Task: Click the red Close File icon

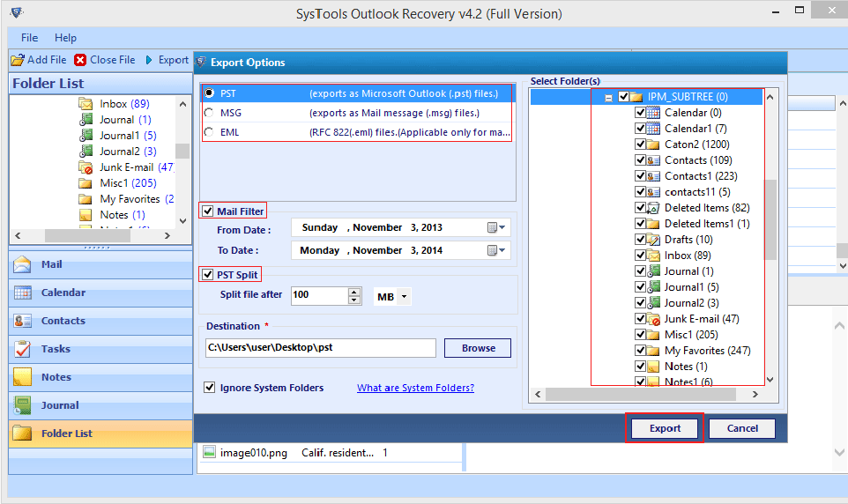Action: click(x=81, y=60)
